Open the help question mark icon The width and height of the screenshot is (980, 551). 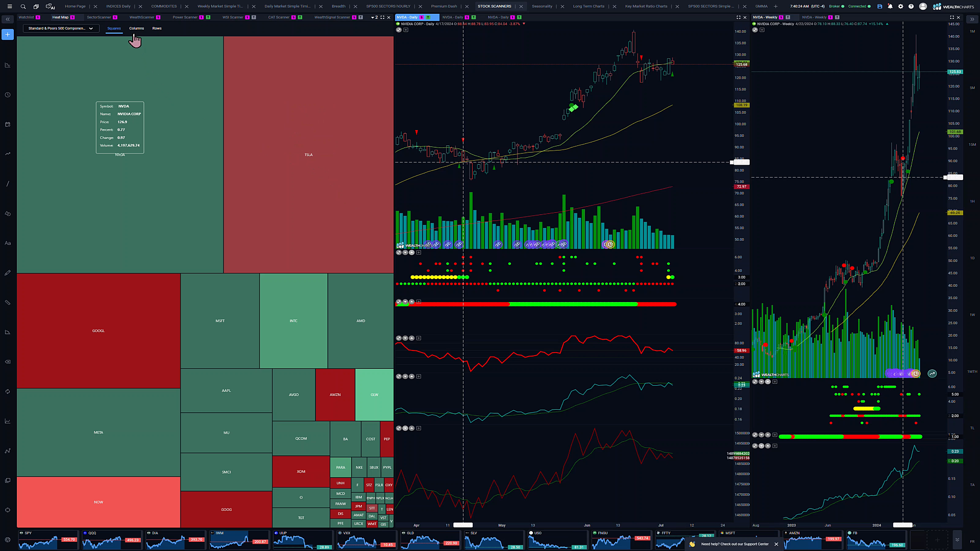tap(911, 7)
